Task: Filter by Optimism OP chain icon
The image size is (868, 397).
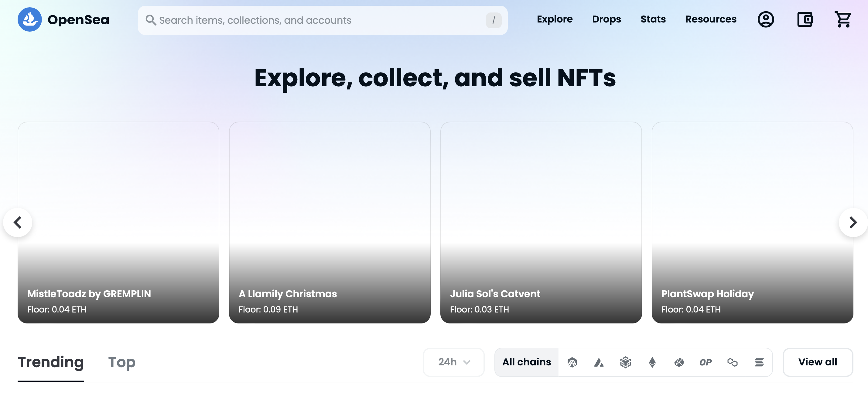Action: (705, 362)
